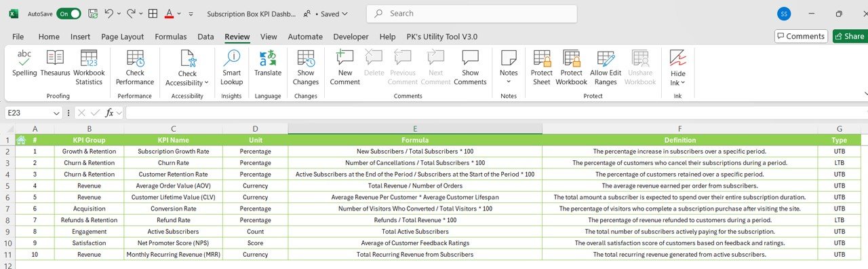868x269 pixels.
Task: Open the File tab
Action: (18, 37)
